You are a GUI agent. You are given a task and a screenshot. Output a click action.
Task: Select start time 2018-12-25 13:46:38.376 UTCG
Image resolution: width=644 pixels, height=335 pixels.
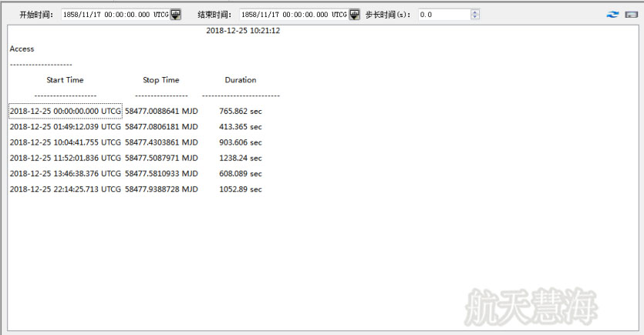click(66, 173)
